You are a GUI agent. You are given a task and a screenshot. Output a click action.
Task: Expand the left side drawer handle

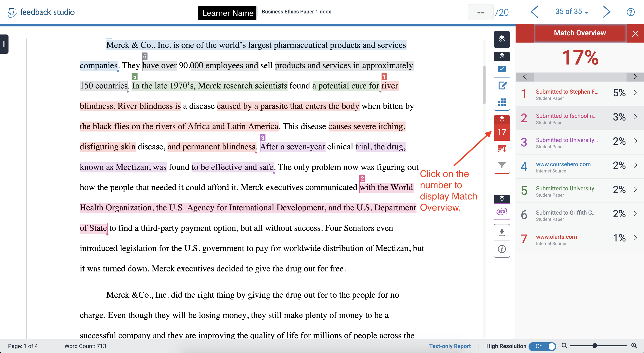tap(4, 44)
